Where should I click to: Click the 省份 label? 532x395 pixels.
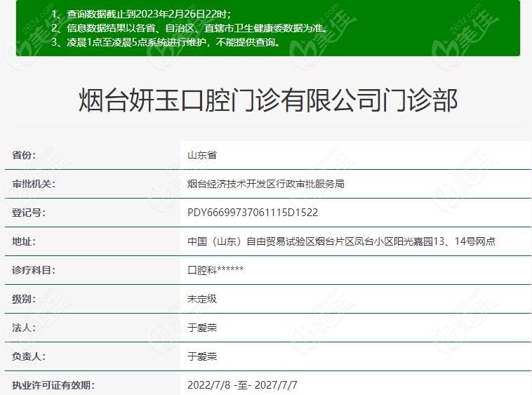pos(24,155)
